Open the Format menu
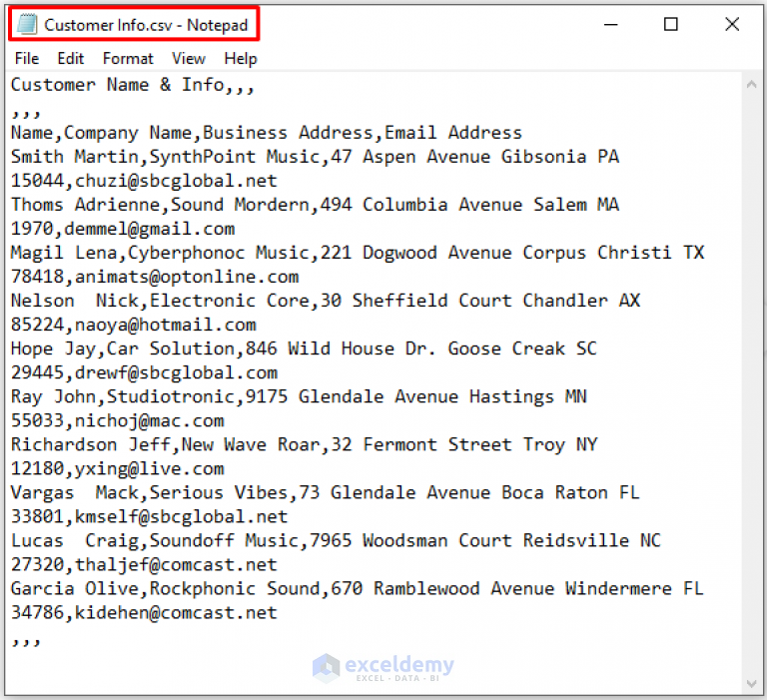 click(x=128, y=59)
